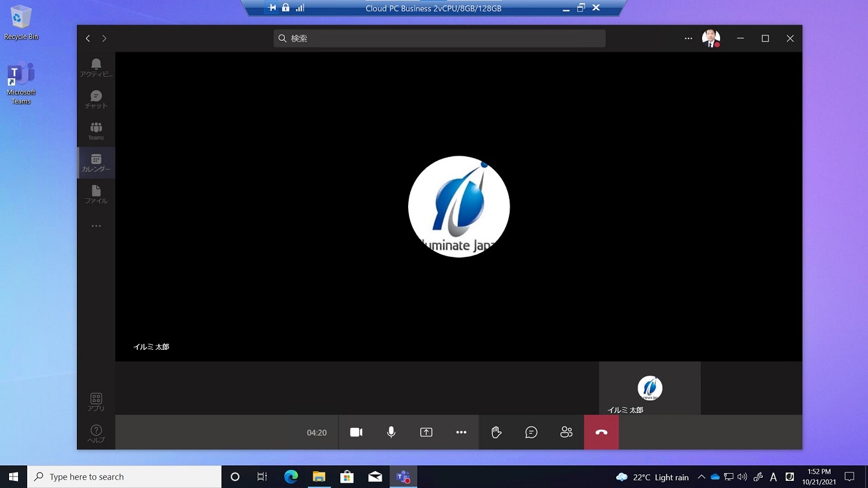Screen dimensions: 868x488
Task: Check connection signal strength in connection bar
Action: 300,8
